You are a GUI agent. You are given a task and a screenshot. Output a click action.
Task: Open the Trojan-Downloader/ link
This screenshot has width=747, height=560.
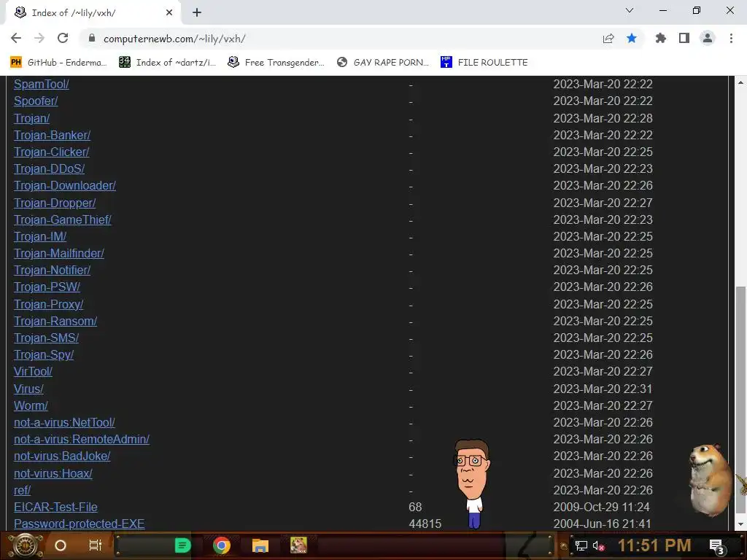65,185
